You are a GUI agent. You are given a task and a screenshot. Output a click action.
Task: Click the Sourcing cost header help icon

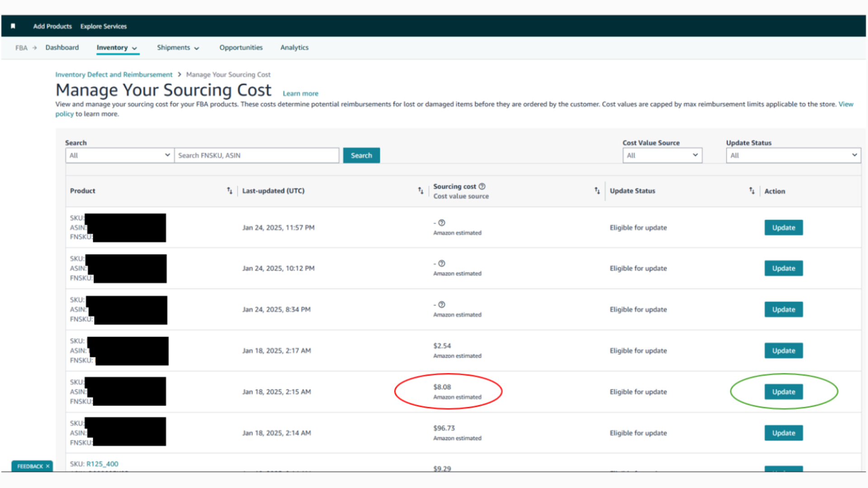coord(482,186)
